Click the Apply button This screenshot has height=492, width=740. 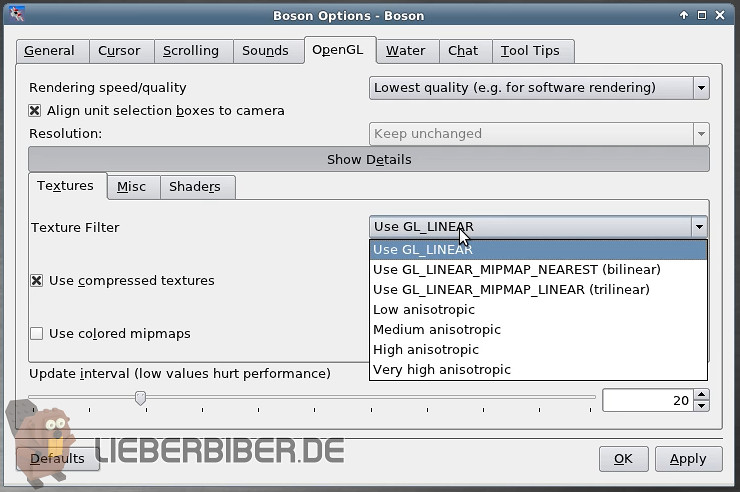pos(689,459)
